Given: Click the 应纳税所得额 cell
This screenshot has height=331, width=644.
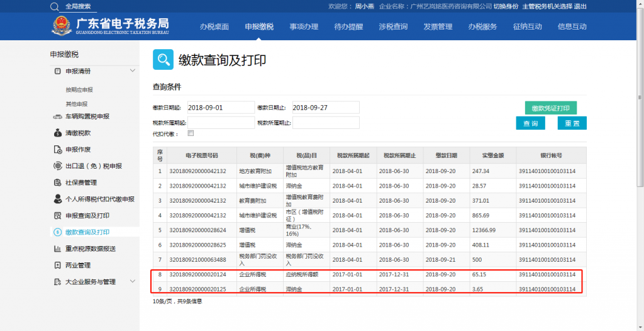Looking at the screenshot, I should (306, 274).
